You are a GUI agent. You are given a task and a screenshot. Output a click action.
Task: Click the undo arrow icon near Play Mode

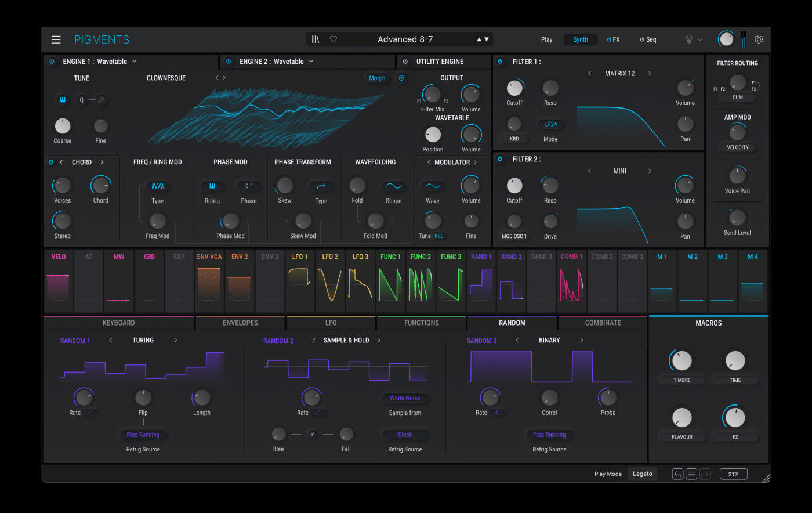(677, 474)
